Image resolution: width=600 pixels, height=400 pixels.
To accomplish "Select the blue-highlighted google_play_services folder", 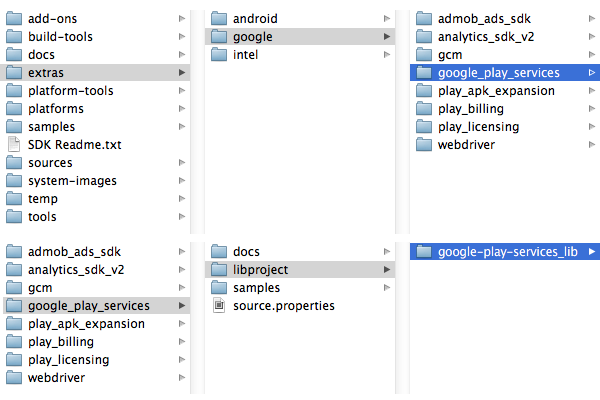I will point(505,72).
